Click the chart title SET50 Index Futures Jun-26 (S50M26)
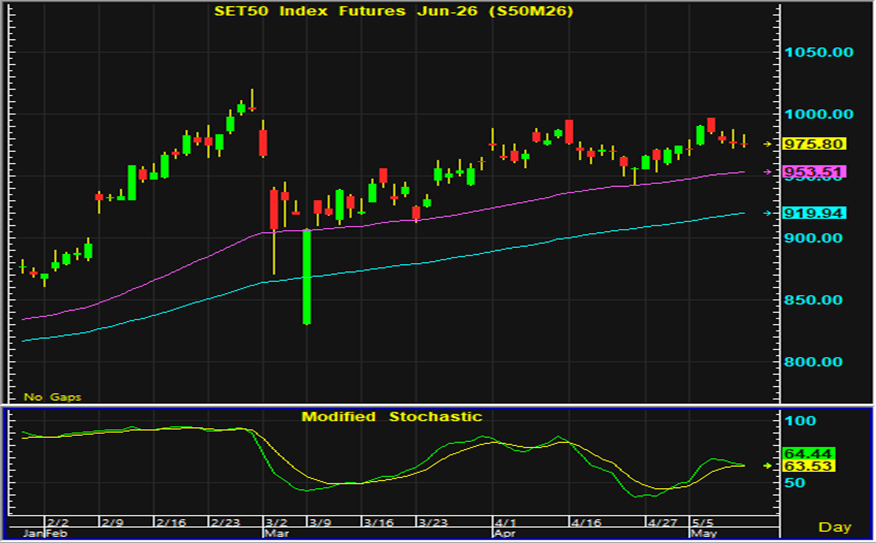The height and width of the screenshot is (543, 876). [x=394, y=11]
